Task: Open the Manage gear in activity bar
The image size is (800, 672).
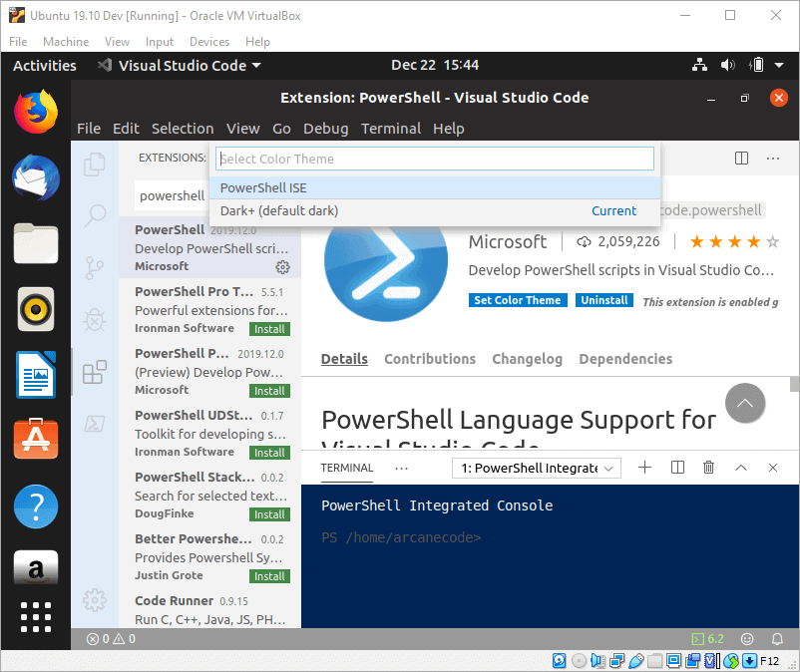Action: 95,600
